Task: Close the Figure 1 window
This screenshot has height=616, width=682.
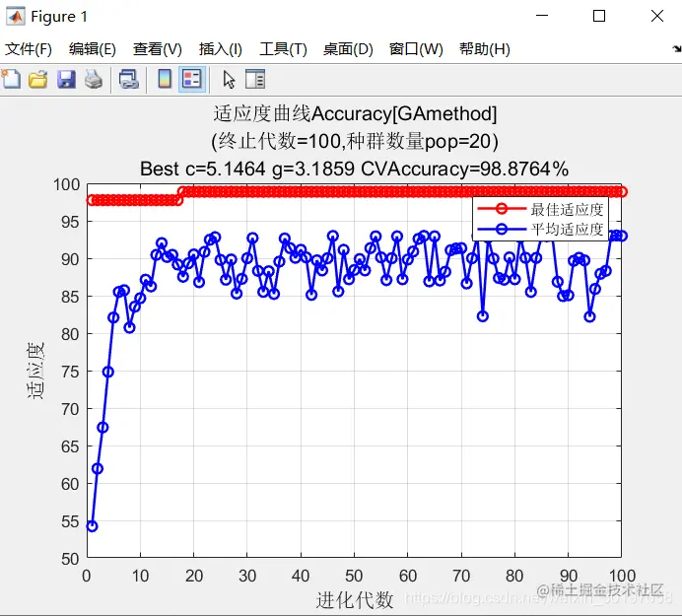Action: (x=657, y=16)
